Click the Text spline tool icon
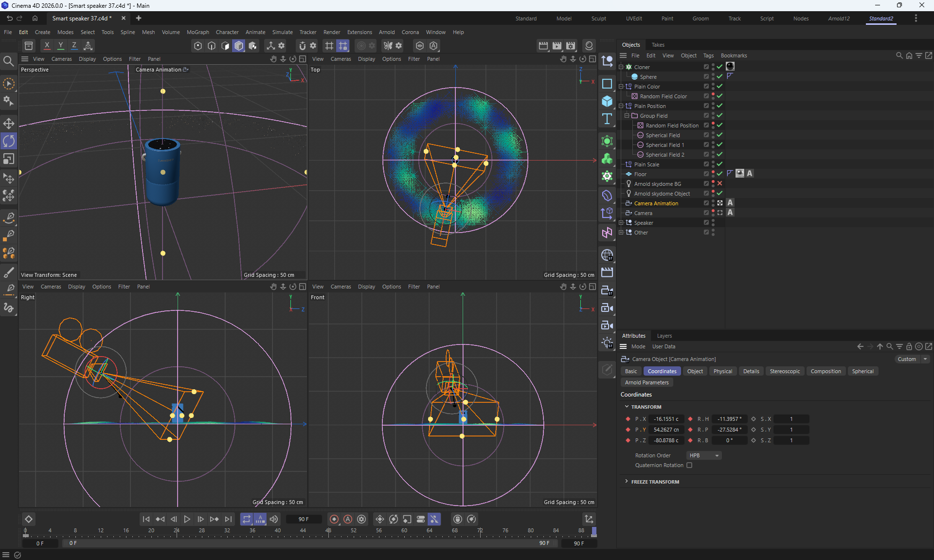The image size is (934, 560). pos(607,119)
